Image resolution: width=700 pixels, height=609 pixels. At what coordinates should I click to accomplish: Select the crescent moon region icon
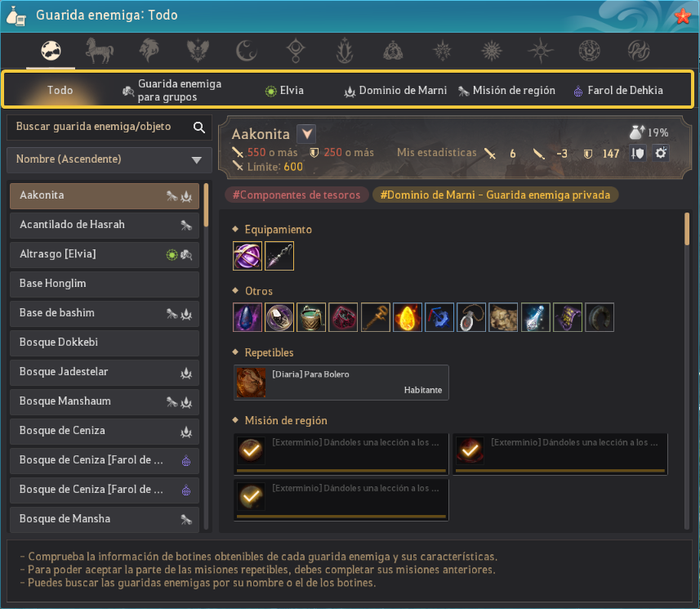(247, 51)
